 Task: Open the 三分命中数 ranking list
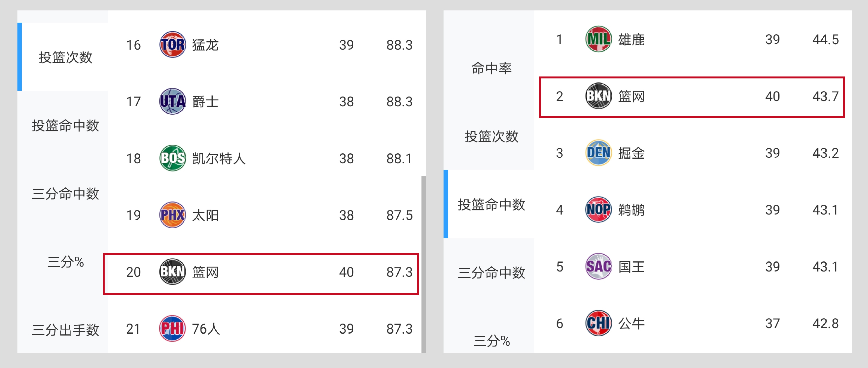66,194
